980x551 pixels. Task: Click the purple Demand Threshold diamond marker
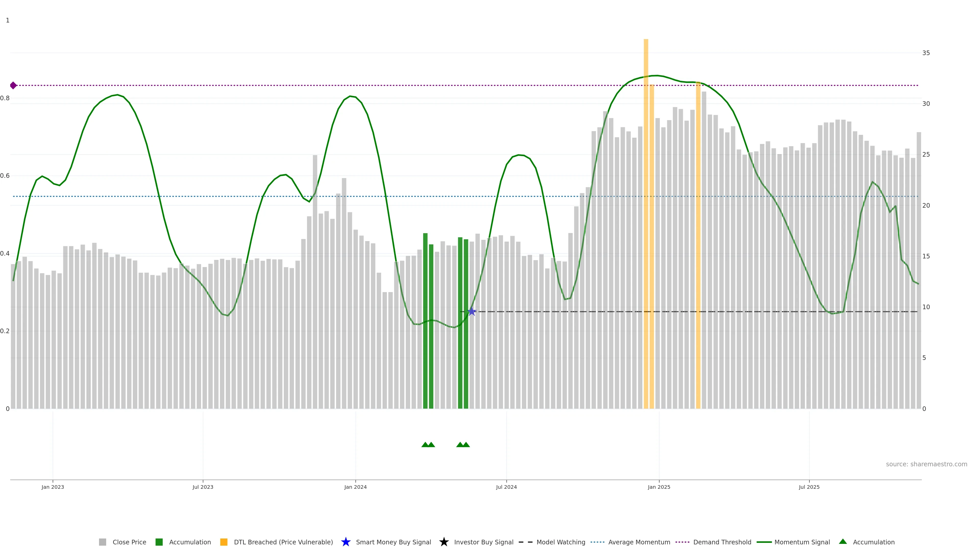pos(13,85)
